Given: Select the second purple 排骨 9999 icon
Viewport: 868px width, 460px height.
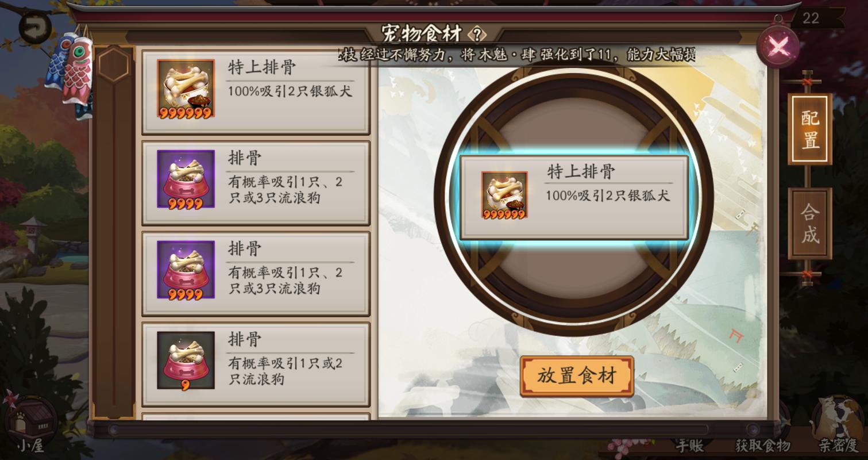Looking at the screenshot, I should click(x=186, y=270).
